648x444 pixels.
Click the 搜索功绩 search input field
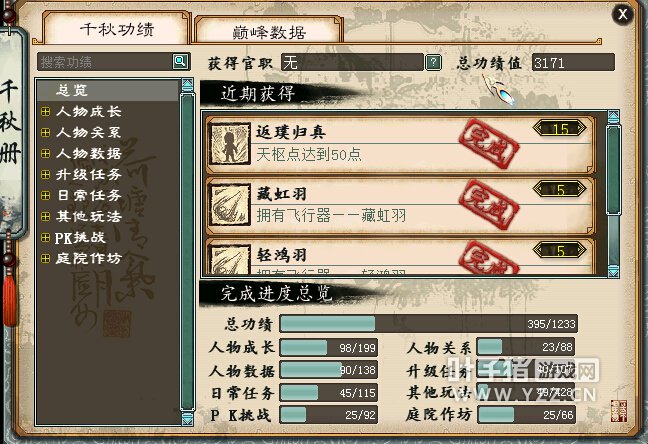pos(105,62)
